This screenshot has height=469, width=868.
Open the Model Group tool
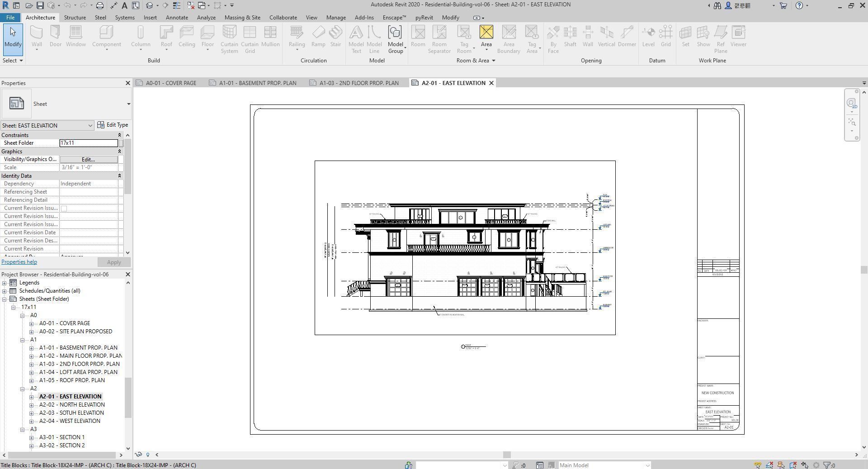click(396, 39)
